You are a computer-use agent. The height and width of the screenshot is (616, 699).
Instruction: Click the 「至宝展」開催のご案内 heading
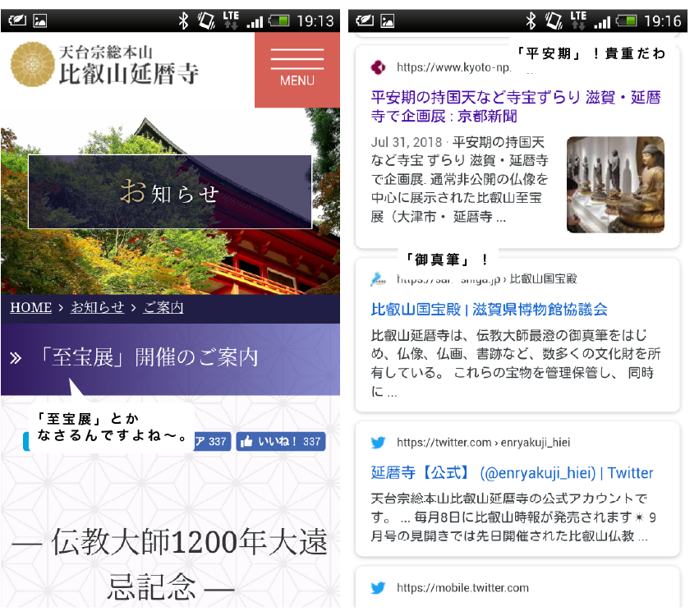coord(149,357)
